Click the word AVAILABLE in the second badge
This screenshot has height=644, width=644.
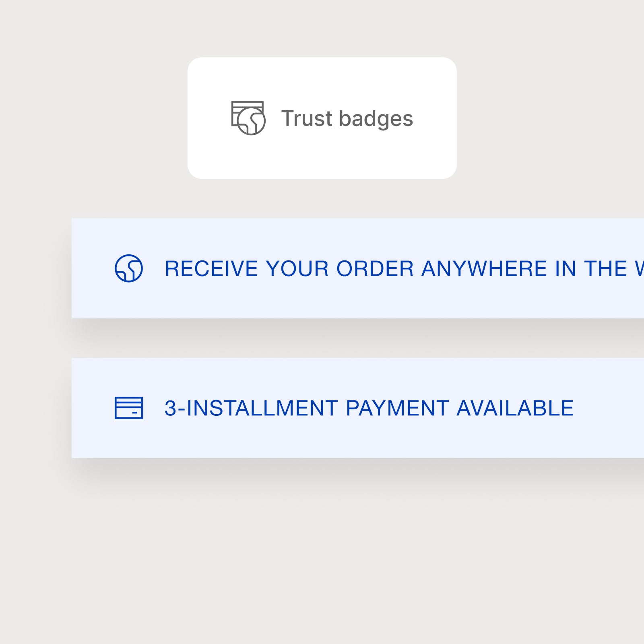tap(515, 408)
